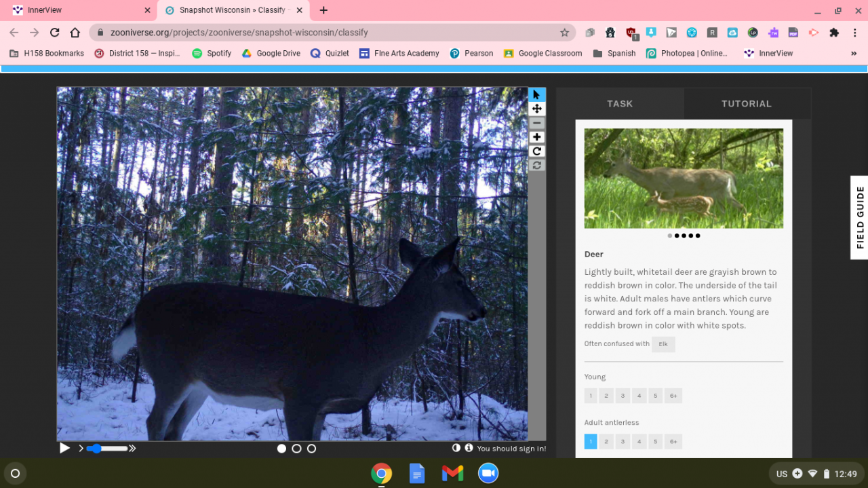868x488 pixels.
Task: Open the subject info icon
Action: tap(469, 448)
